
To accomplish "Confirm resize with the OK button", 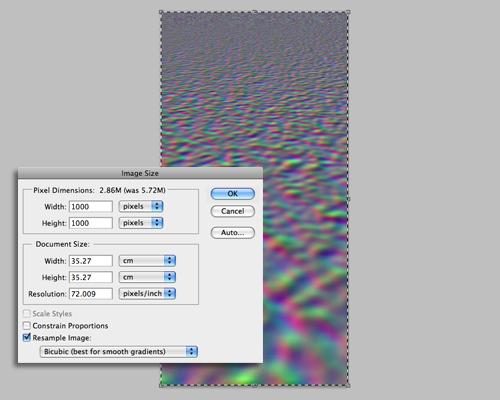I will coord(233,194).
